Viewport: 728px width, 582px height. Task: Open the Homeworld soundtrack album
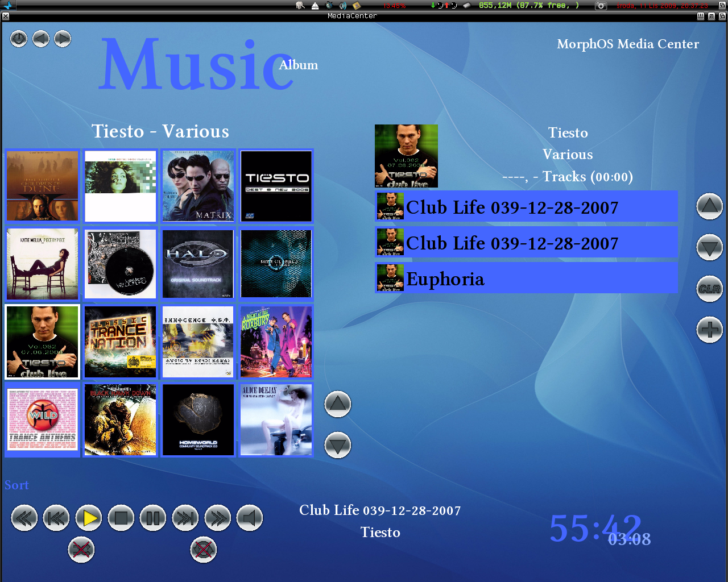coord(198,420)
